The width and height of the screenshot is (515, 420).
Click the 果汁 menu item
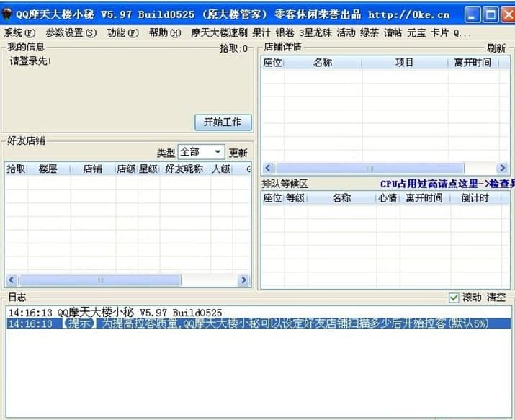(261, 33)
